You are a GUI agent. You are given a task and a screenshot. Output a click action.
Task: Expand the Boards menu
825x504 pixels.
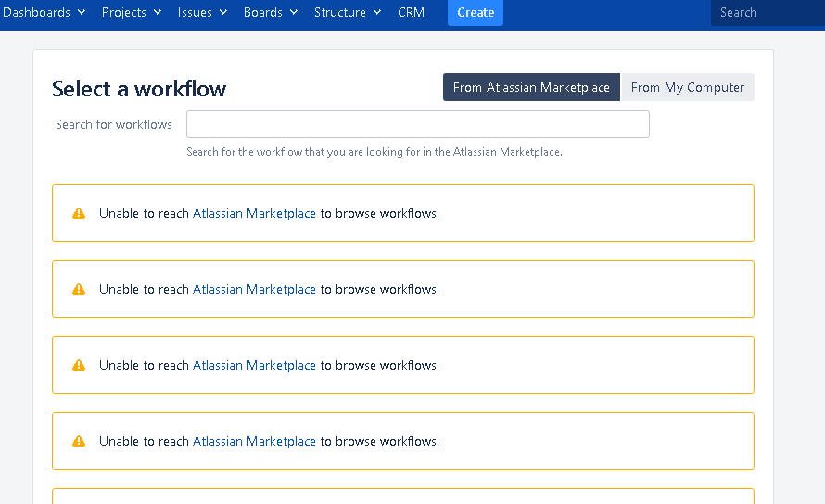click(271, 12)
